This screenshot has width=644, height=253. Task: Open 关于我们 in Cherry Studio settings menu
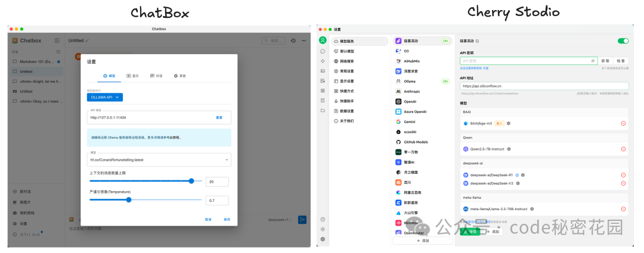360,121
